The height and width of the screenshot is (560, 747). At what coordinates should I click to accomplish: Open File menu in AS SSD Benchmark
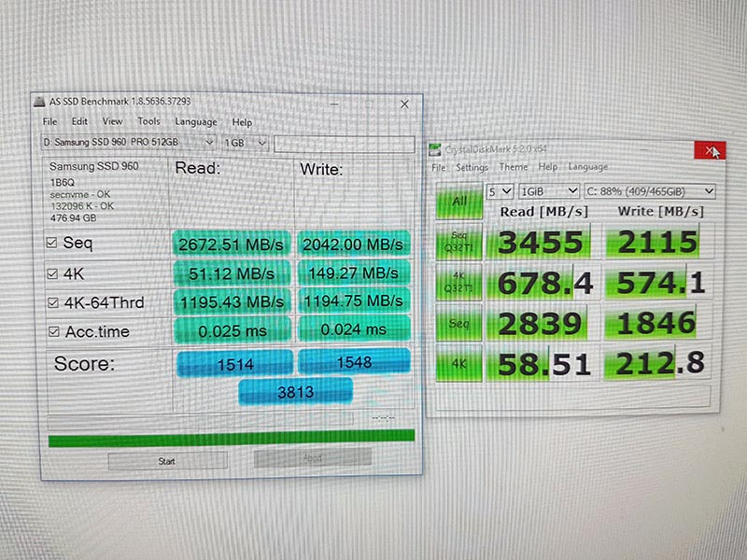point(50,121)
